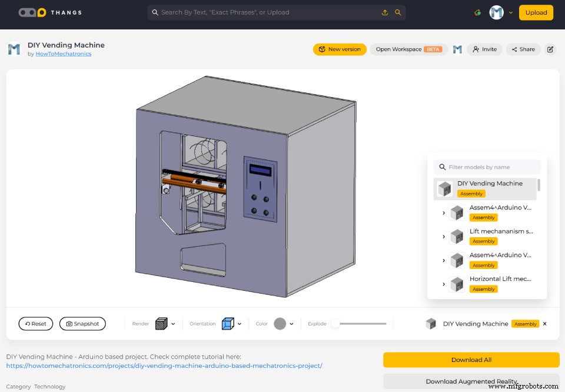Viewport: 565px width, 392px height.
Task: Click the New version button
Action: tap(340, 49)
